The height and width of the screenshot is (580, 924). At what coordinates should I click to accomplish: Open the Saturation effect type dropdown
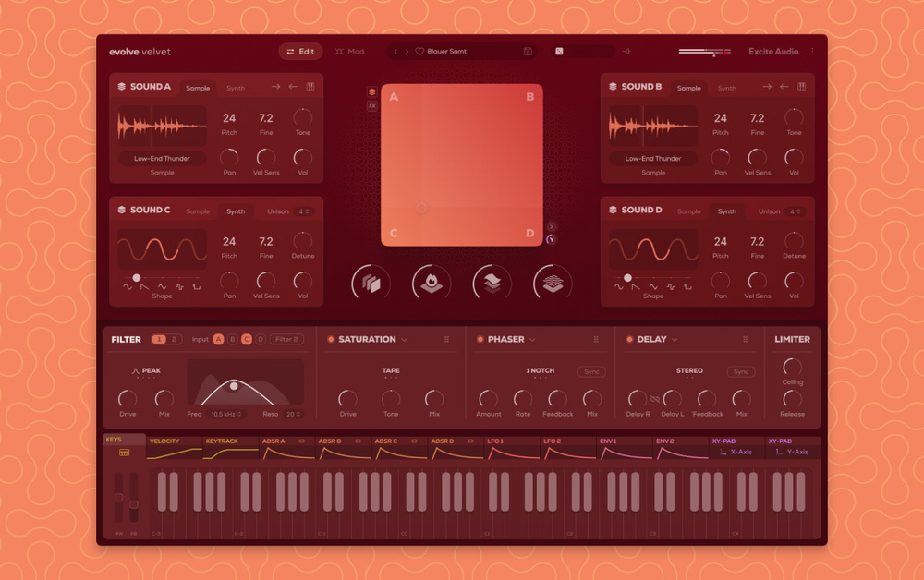point(404,339)
